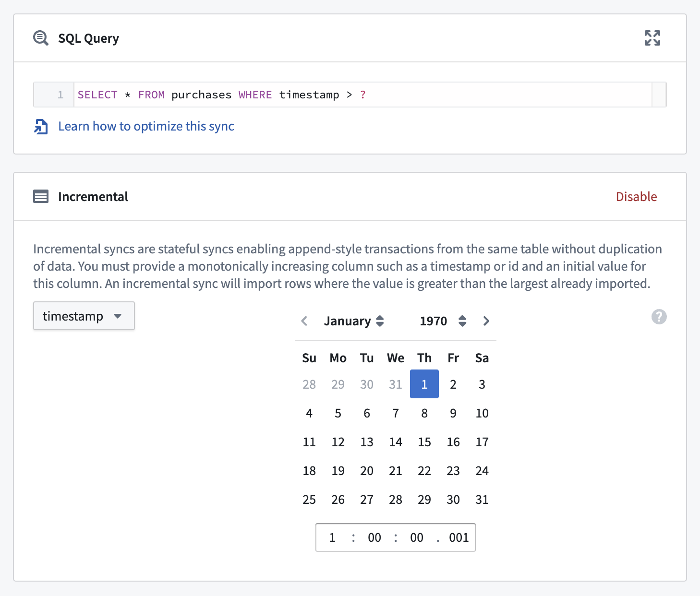Select day 4 in the calendar

tap(309, 413)
